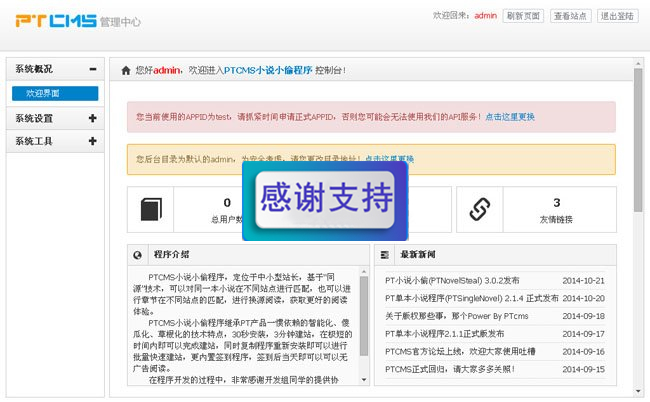Click the date 2014-10-21
Image resolution: width=650 pixels, height=402 pixels.
[583, 281]
